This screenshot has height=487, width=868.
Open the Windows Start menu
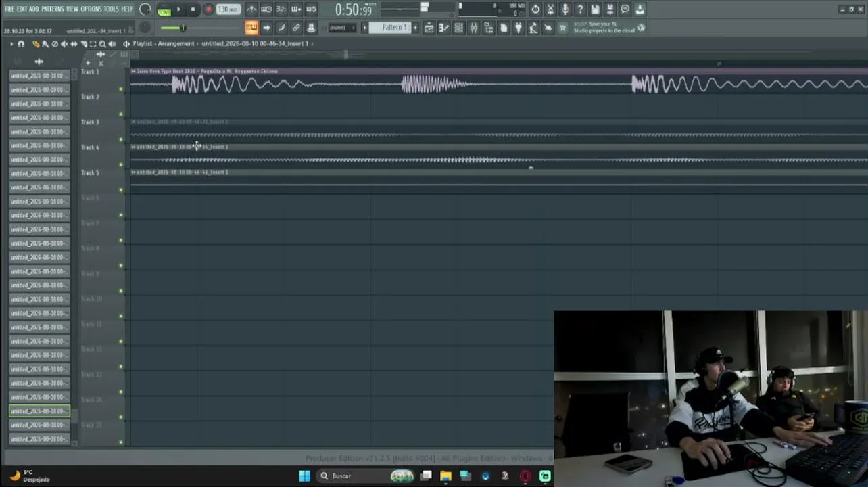[x=304, y=476]
